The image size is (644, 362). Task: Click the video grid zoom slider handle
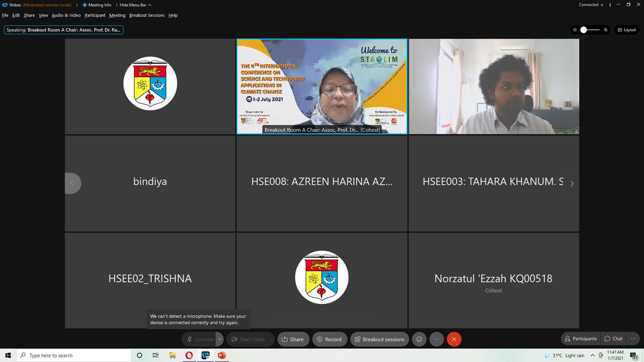584,30
